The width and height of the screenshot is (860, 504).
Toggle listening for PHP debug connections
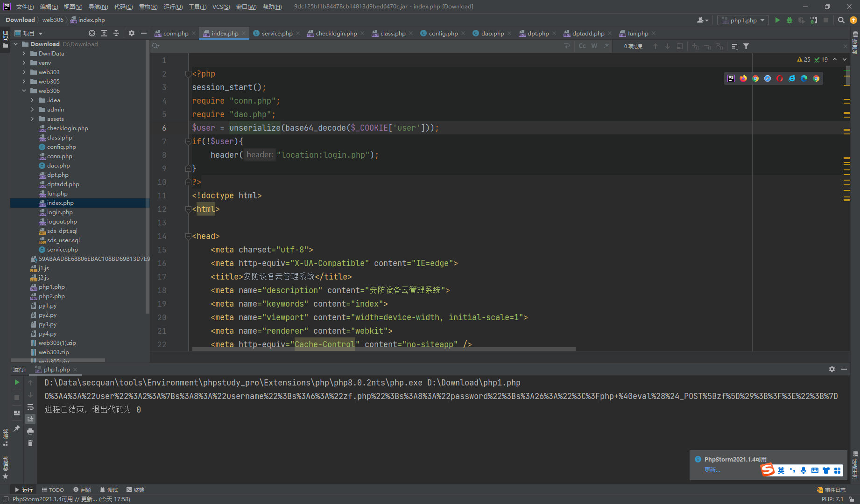tap(814, 20)
